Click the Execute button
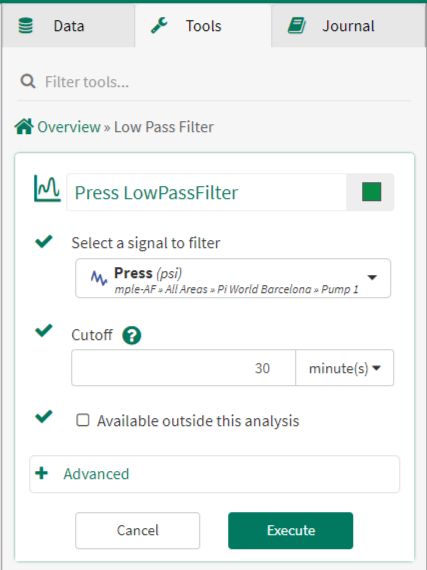Screen dimensions: 427x570 click(290, 530)
